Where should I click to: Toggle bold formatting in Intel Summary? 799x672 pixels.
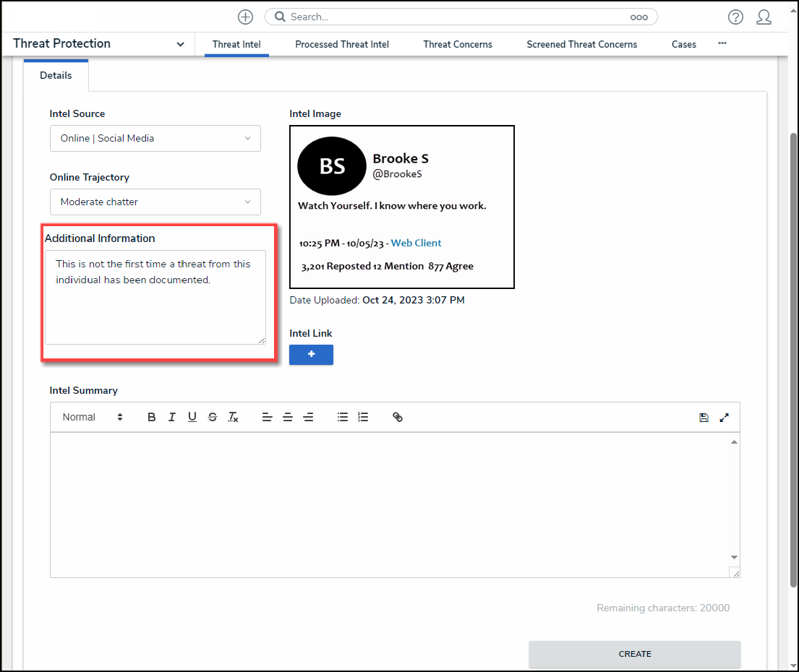[152, 417]
